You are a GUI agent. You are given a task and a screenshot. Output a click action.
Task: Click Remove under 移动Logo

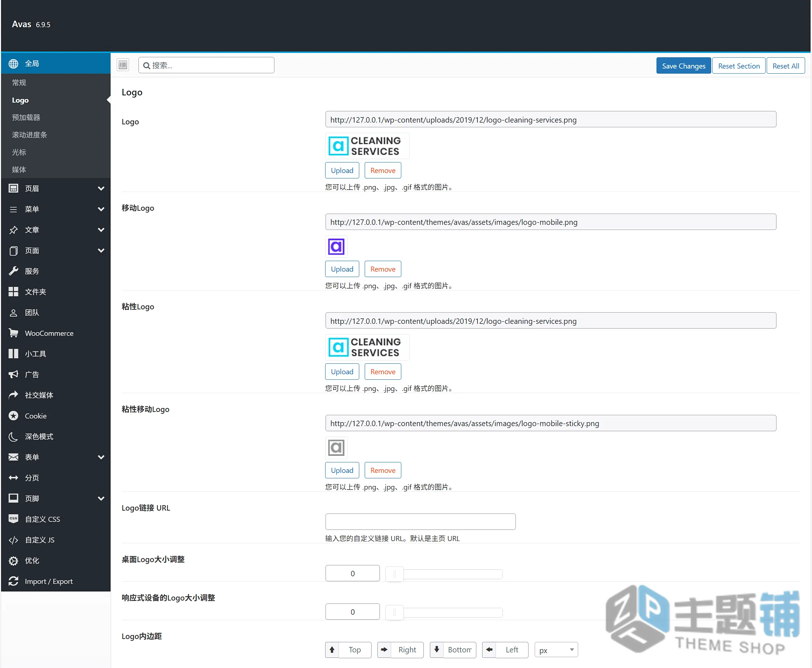click(x=383, y=269)
